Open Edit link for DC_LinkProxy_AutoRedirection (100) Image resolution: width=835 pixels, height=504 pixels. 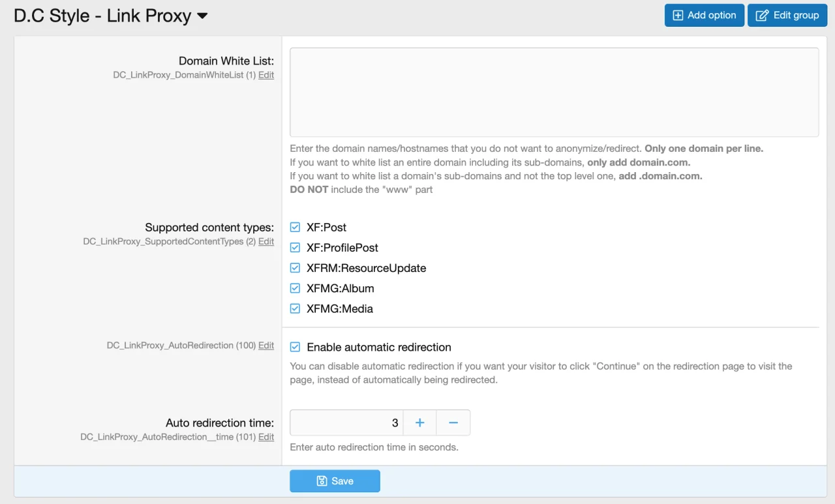(x=266, y=346)
